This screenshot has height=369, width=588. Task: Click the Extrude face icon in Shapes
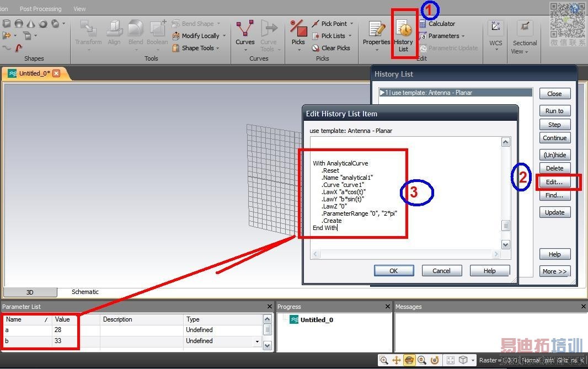click(x=7, y=36)
